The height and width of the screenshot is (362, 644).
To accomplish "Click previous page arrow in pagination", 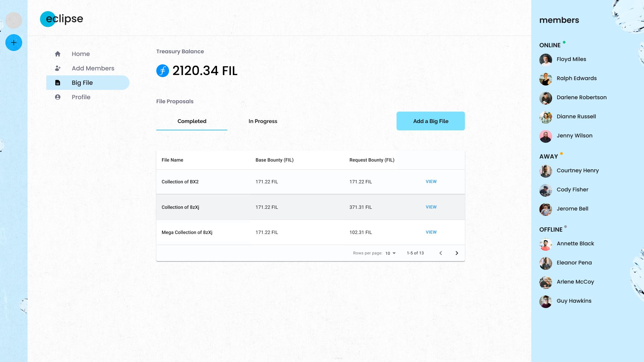I will pyautogui.click(x=441, y=253).
